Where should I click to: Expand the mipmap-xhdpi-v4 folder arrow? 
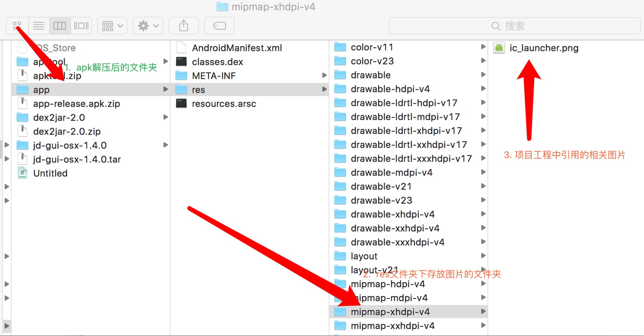[483, 311]
